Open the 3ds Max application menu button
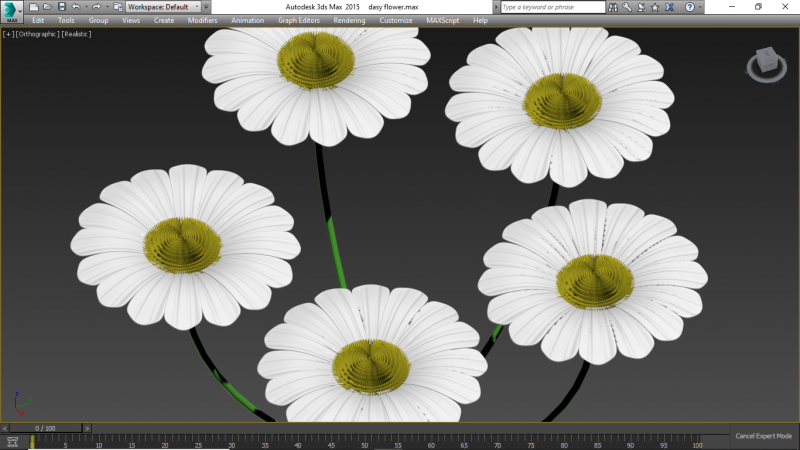 11,11
